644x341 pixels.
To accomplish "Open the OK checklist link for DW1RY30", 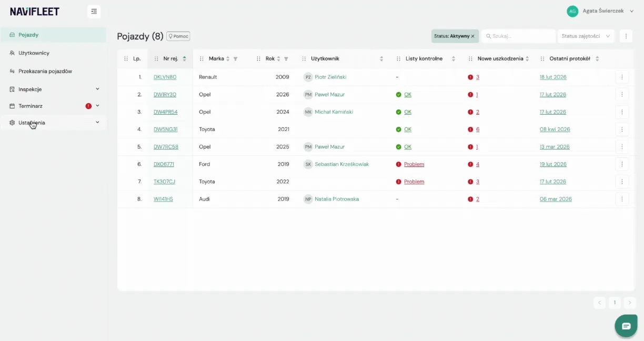I will 408,95.
